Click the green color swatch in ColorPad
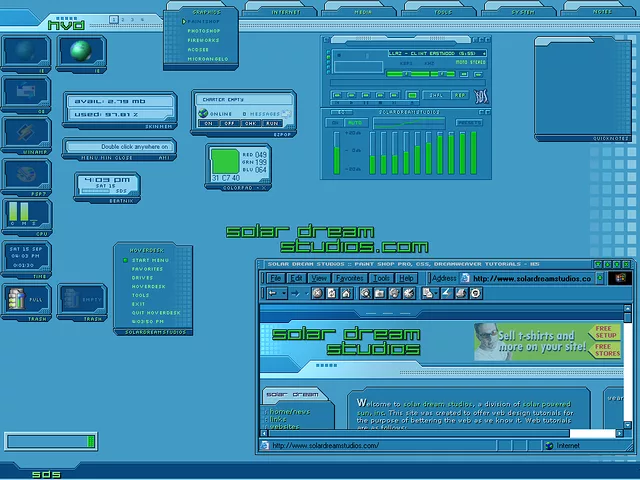Screen dimensions: 640x480 click(224, 161)
